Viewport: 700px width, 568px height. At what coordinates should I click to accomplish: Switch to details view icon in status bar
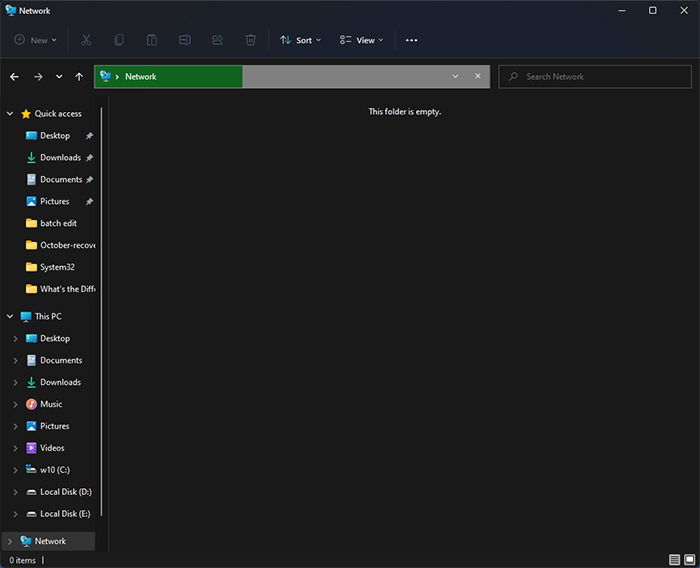(x=675, y=560)
